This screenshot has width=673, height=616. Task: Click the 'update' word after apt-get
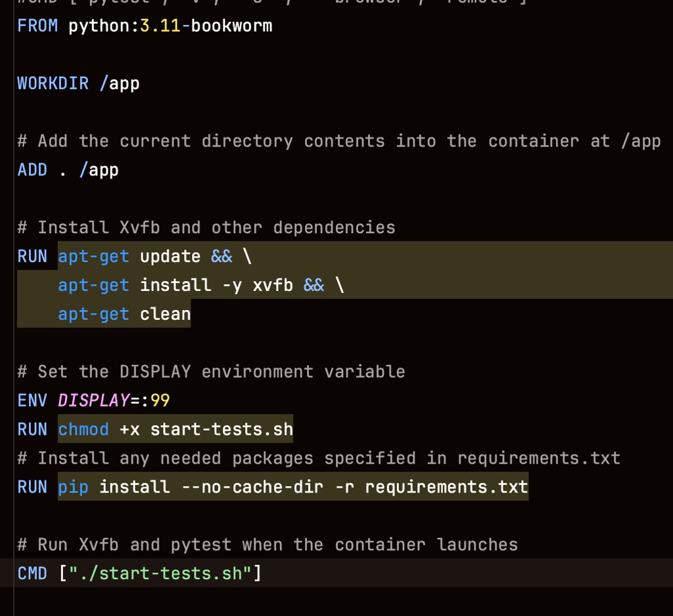pos(170,256)
